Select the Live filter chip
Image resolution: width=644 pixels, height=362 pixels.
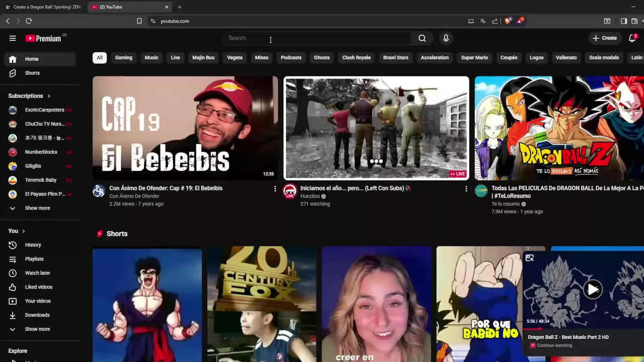coord(175,58)
